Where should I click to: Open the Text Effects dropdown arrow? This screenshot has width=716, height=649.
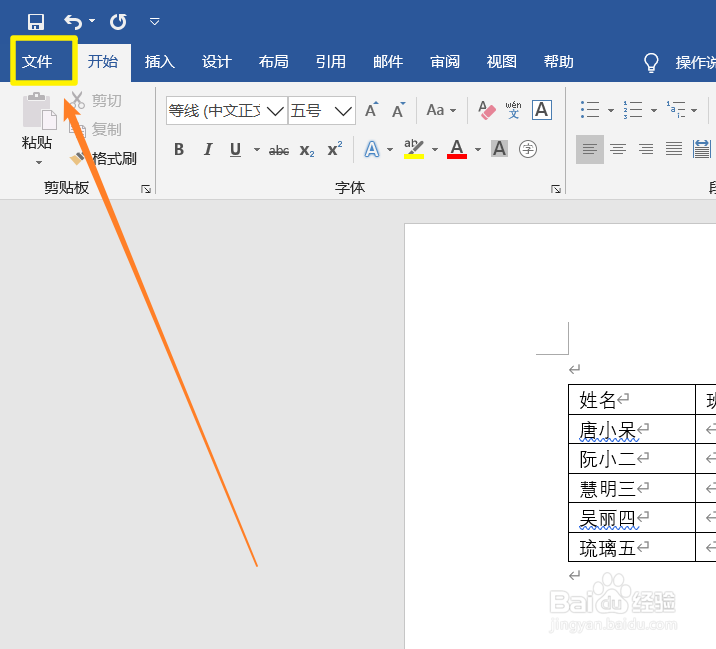click(390, 149)
